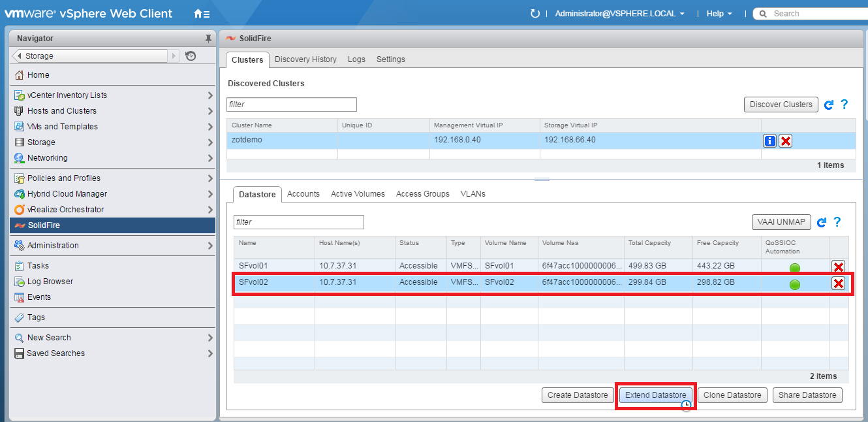Click the Discover Clusters button
This screenshot has width=868, height=422.
[781, 105]
